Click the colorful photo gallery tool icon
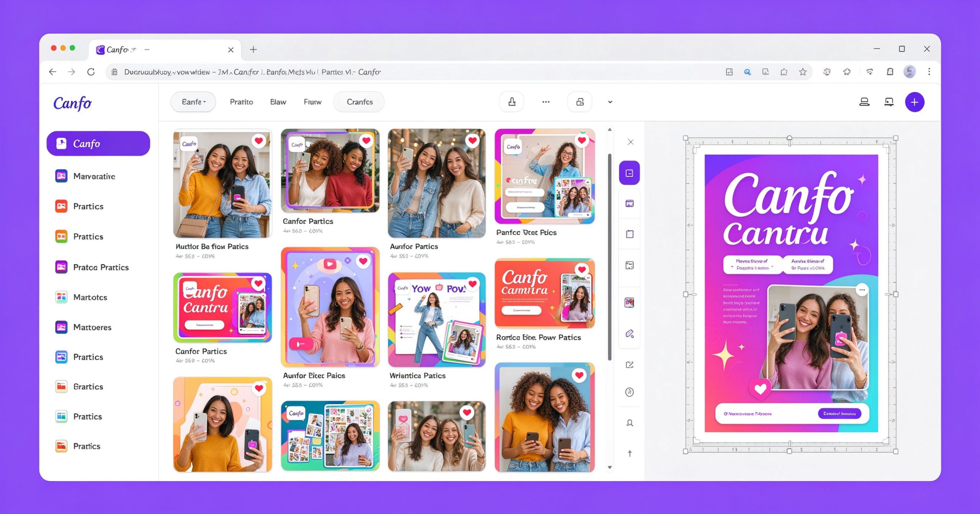 click(629, 303)
